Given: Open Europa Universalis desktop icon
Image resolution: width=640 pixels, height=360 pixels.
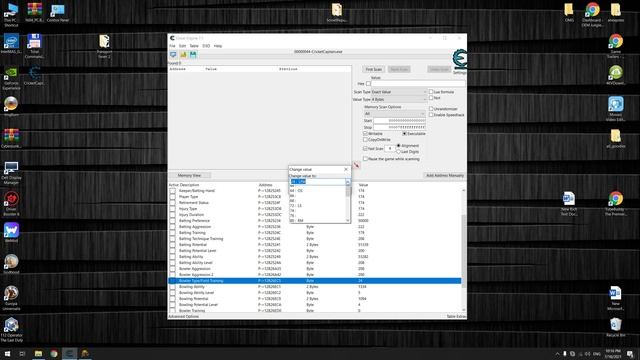Looking at the screenshot, I should (x=11, y=298).
